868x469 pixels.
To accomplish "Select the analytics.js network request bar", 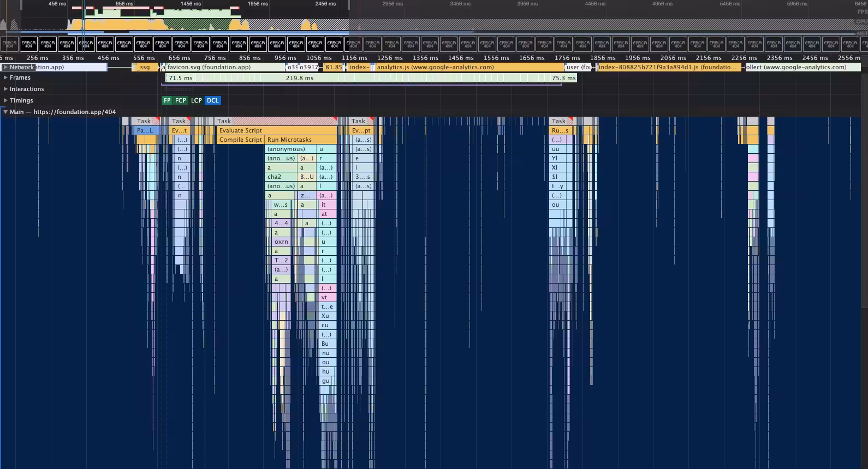I will tap(469, 67).
